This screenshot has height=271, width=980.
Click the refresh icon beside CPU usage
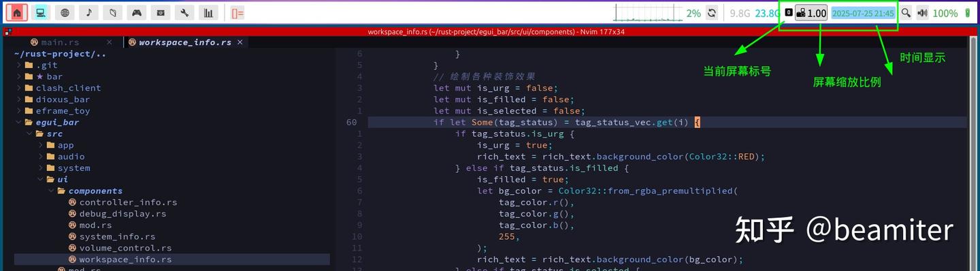click(712, 13)
